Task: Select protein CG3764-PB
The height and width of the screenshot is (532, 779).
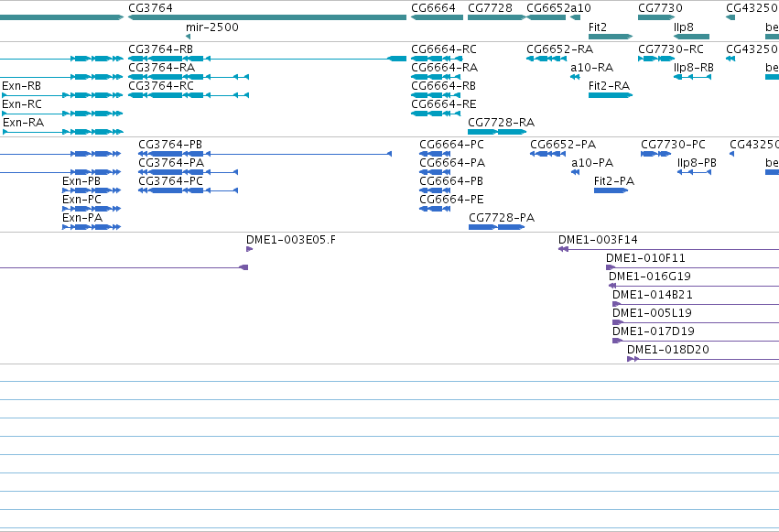Action: (170, 145)
